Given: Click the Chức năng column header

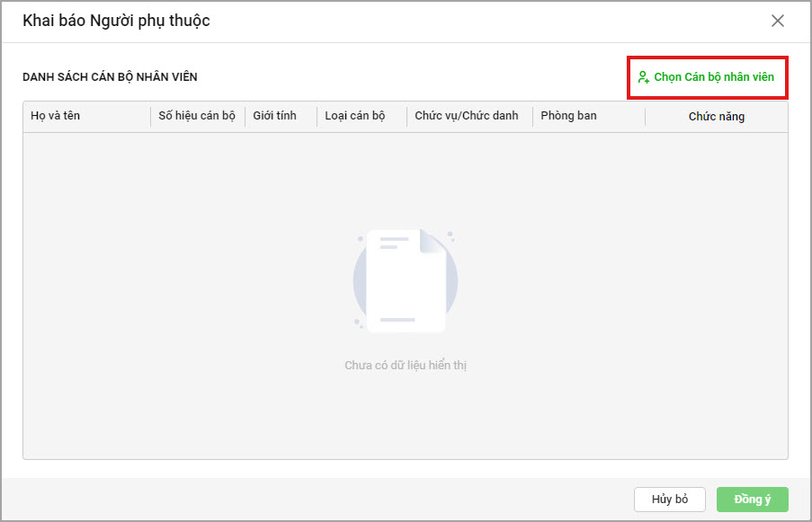Looking at the screenshot, I should tap(717, 117).
